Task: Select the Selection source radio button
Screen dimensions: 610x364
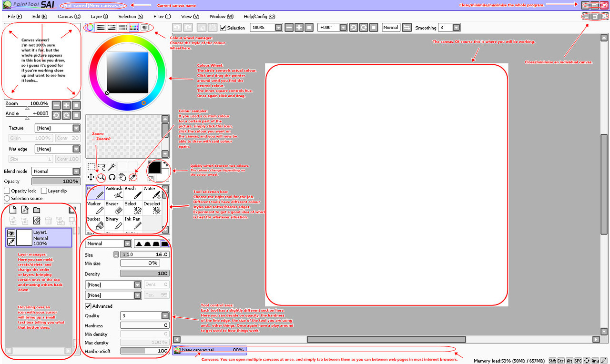Action: point(7,198)
